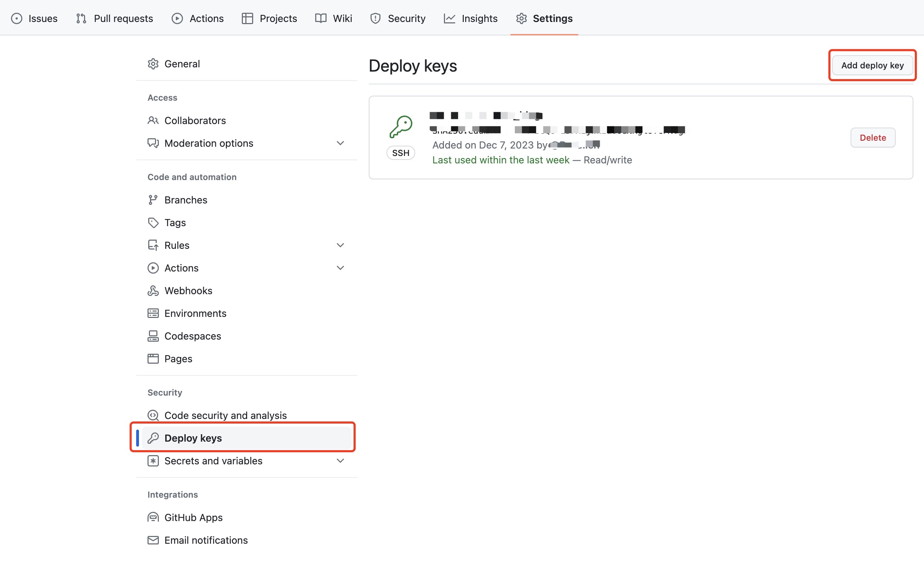Select the SSH badge label
The image size is (924, 565).
pos(401,153)
